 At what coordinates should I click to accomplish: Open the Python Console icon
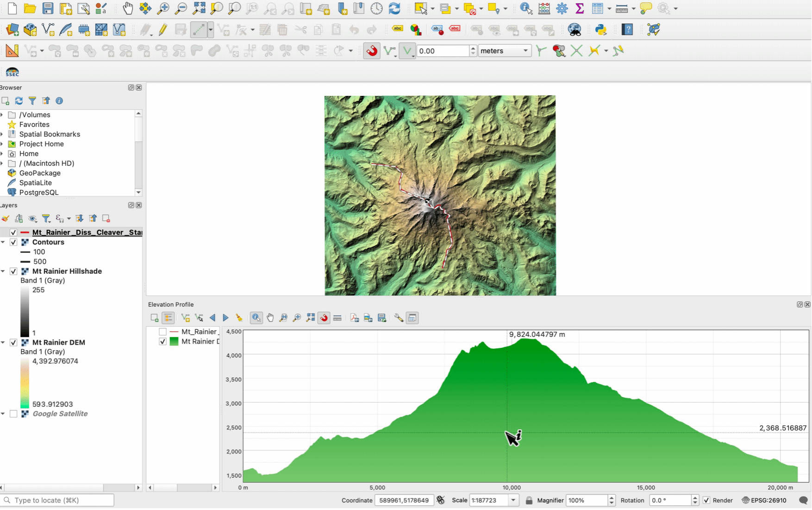pos(601,30)
